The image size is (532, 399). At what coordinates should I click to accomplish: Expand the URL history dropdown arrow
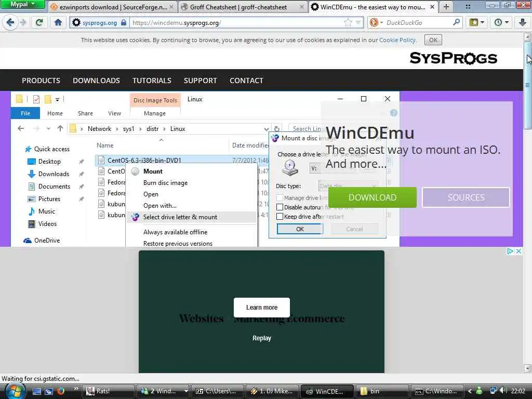[358, 23]
